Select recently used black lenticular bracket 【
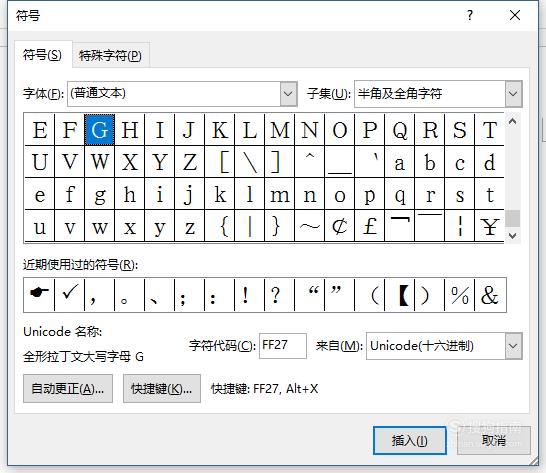This screenshot has height=473, width=546. pos(400,295)
